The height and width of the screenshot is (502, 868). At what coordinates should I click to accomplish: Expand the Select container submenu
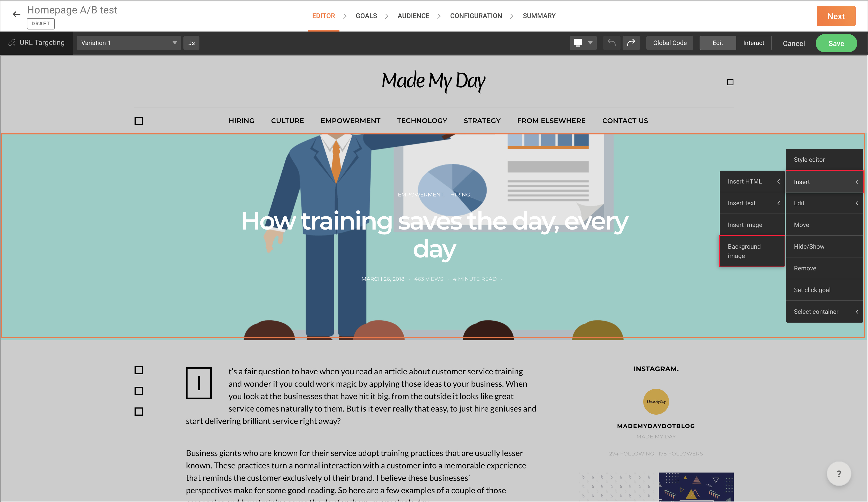click(824, 312)
